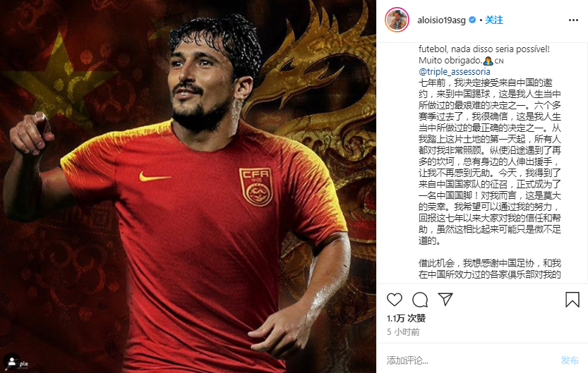This screenshot has width=588, height=373.
Task: Share post with paper plane icon
Action: click(x=445, y=299)
